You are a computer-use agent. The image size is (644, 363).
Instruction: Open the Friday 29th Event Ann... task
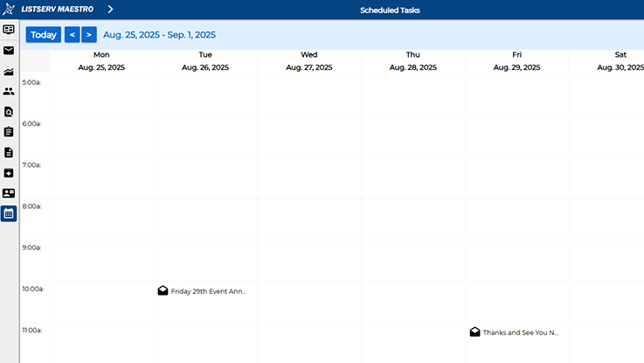(x=202, y=291)
